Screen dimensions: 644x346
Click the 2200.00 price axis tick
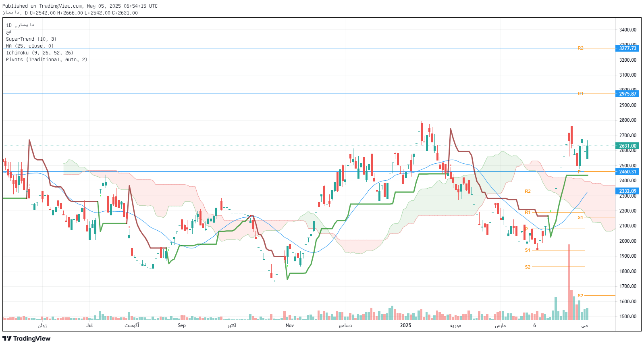(628, 211)
